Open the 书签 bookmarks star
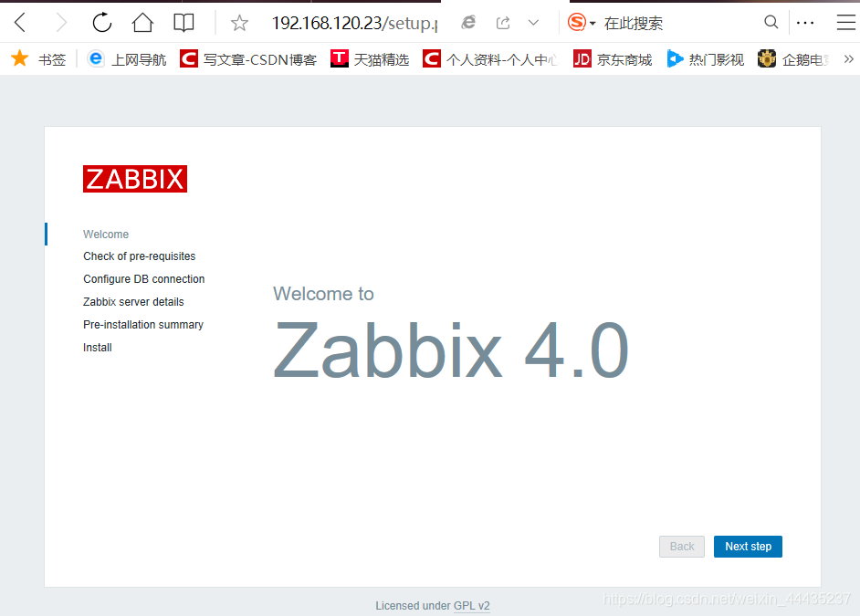The image size is (860, 616). point(38,59)
